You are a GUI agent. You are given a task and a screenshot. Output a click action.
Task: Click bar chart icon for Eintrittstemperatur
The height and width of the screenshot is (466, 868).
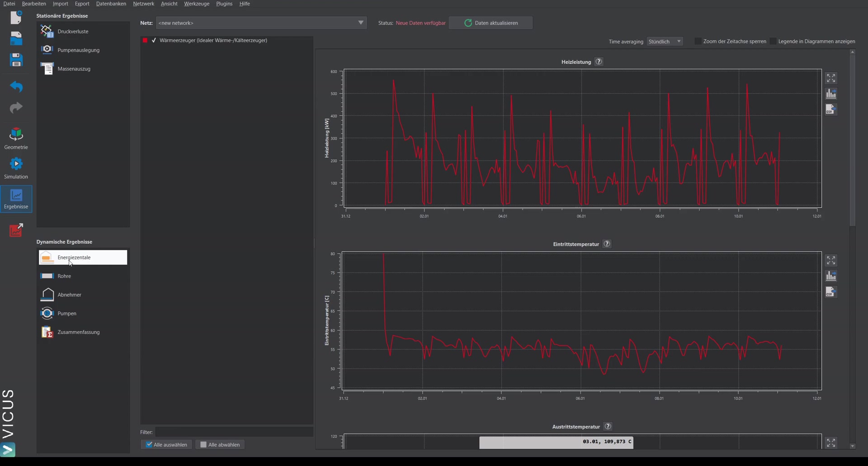[831, 276]
